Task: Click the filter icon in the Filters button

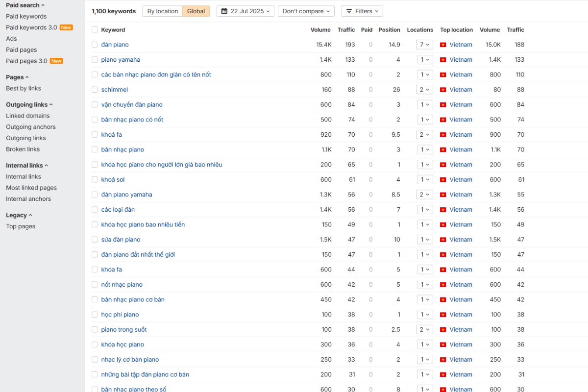Action: pos(349,11)
